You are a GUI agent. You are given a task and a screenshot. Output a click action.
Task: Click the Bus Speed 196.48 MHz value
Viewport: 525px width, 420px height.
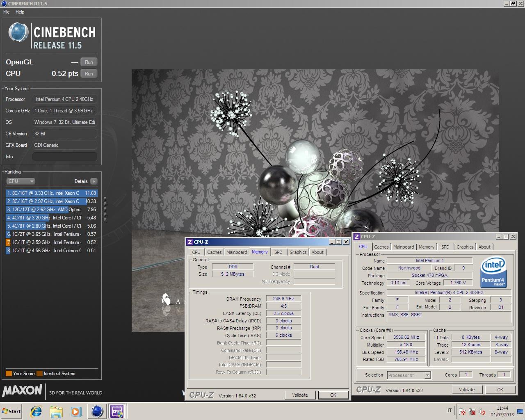click(406, 352)
